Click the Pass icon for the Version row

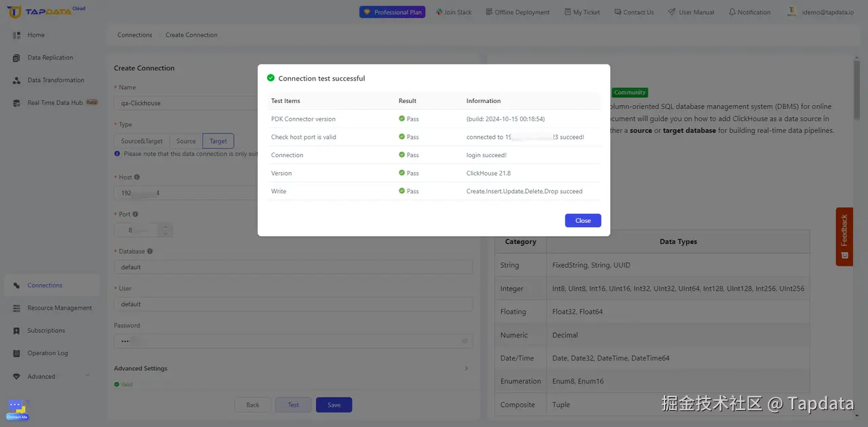(401, 173)
